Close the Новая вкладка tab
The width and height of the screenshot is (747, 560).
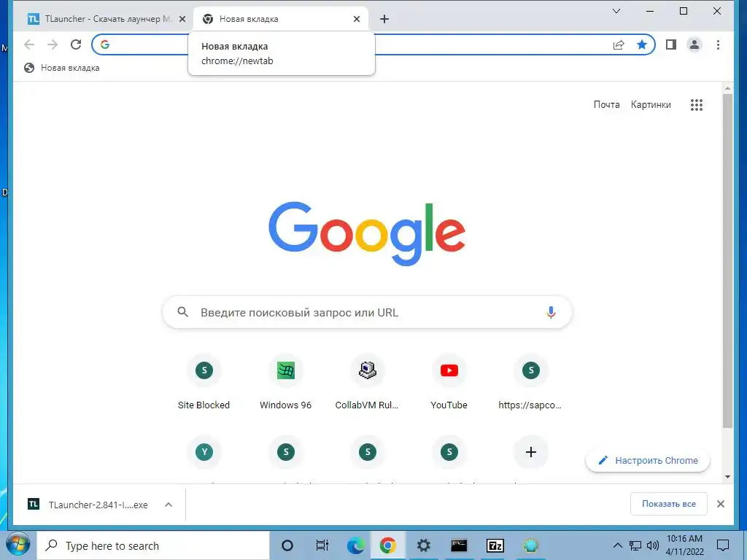point(356,19)
